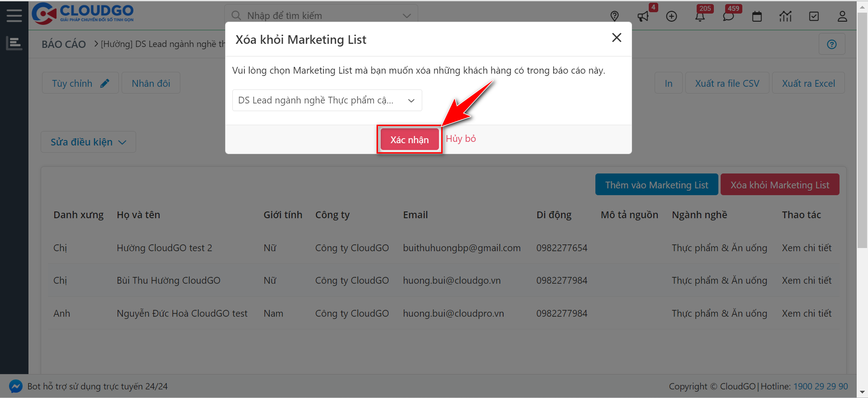
Task: Click the Hủy bỏ cancel link
Action: coord(461,139)
